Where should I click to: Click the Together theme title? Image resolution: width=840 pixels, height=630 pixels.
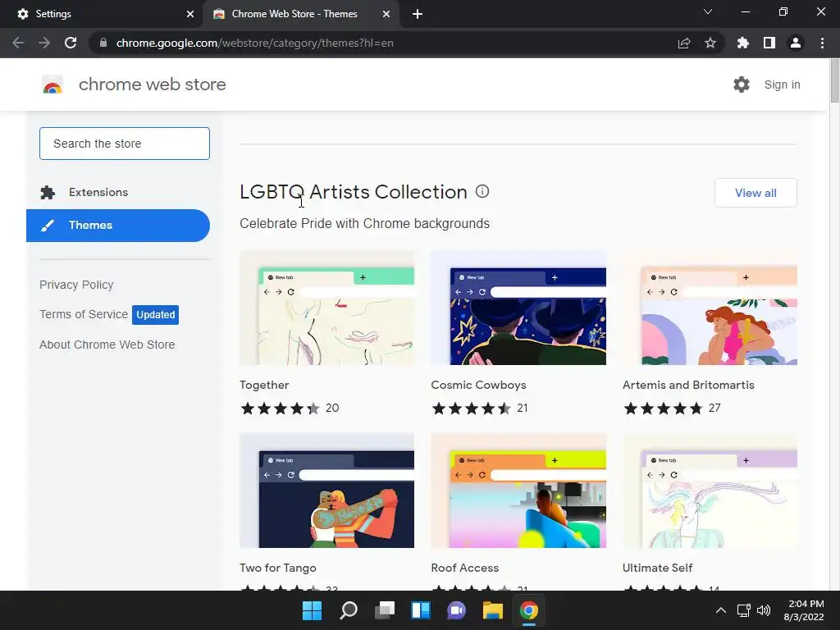264,386
